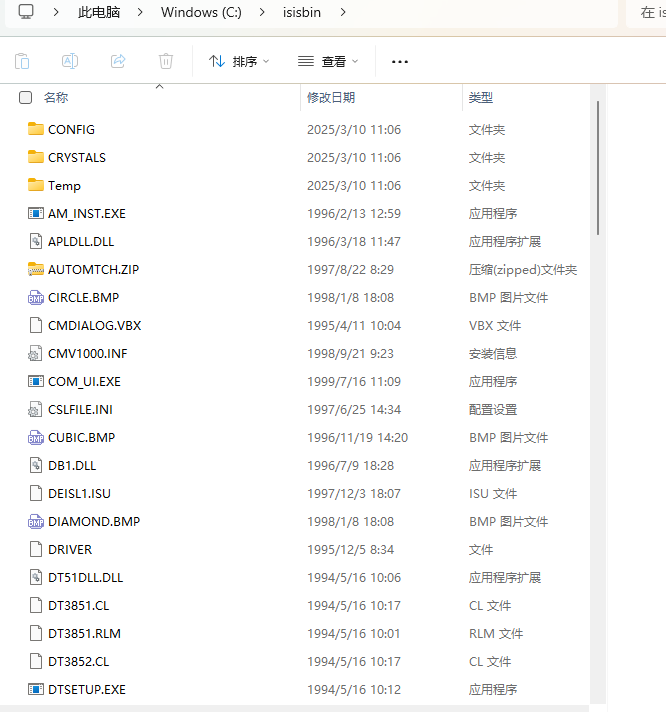The height and width of the screenshot is (712, 666).
Task: Sort by the 修改日期 column header
Action: [x=331, y=97]
